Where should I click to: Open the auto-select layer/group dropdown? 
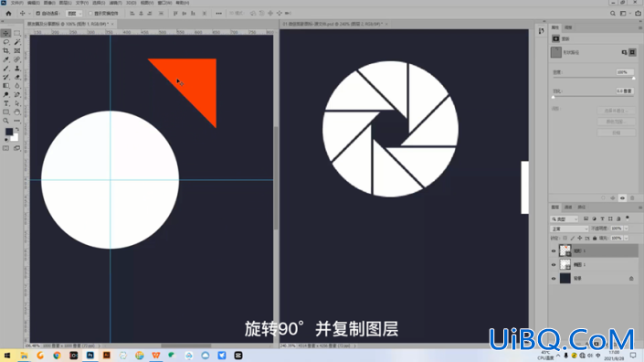coord(74,14)
